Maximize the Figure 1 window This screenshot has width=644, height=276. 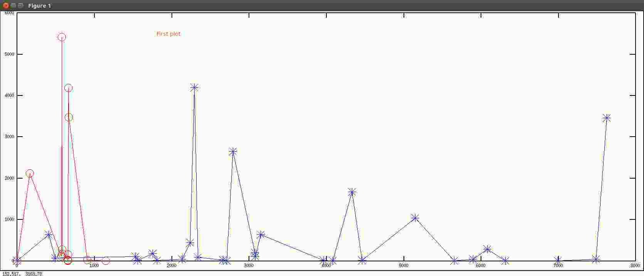tap(20, 5)
